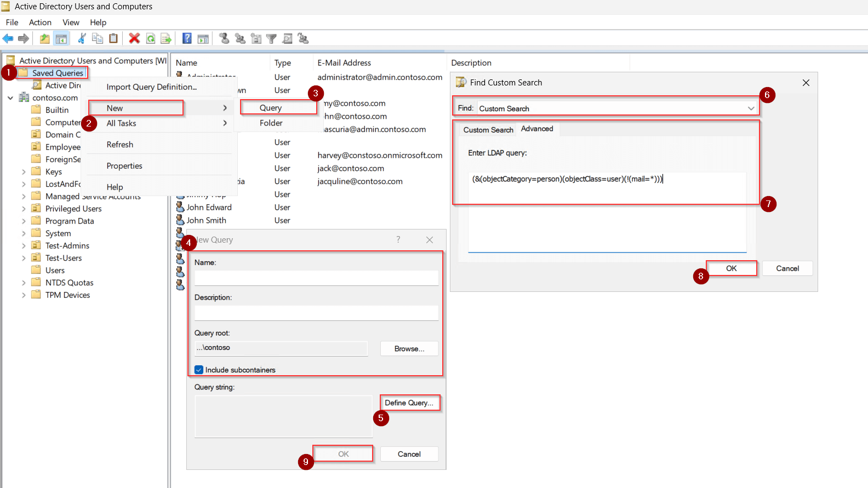This screenshot has width=868, height=488.
Task: Click the Add to group toolbar icon
Action: (x=303, y=38)
